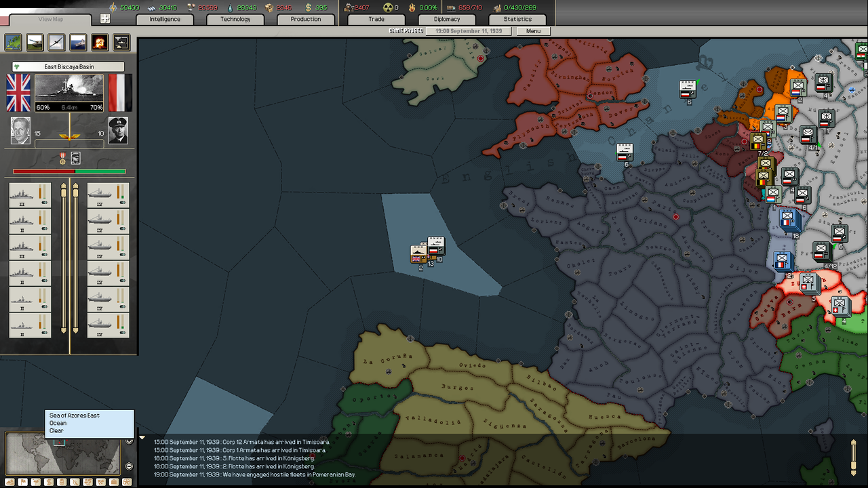
Task: Click the naval battle picture thumbnail
Action: click(x=69, y=93)
